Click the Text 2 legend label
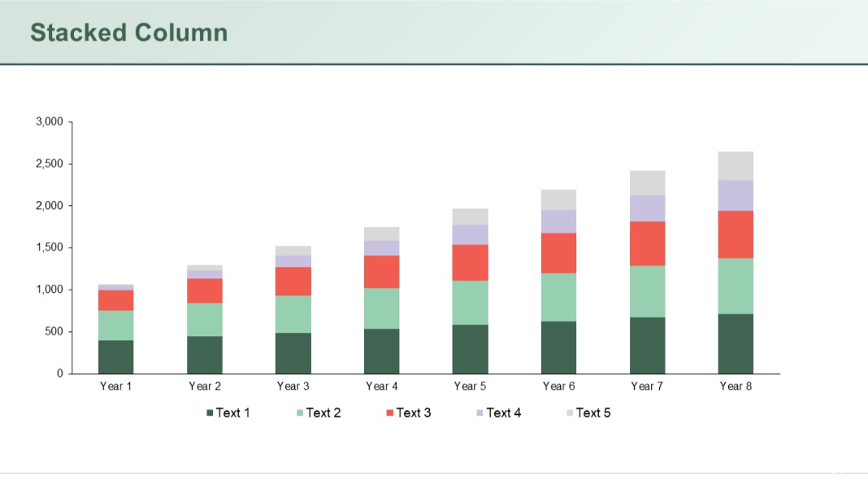 (323, 413)
